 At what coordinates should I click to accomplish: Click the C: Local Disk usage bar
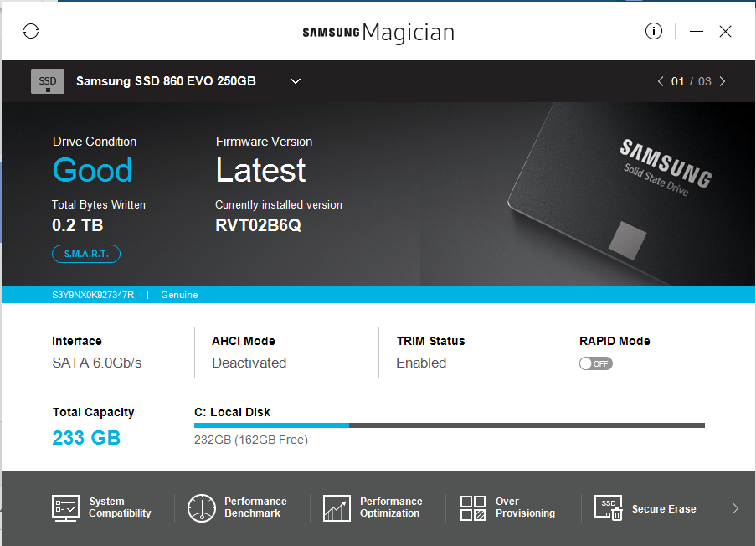coord(450,425)
